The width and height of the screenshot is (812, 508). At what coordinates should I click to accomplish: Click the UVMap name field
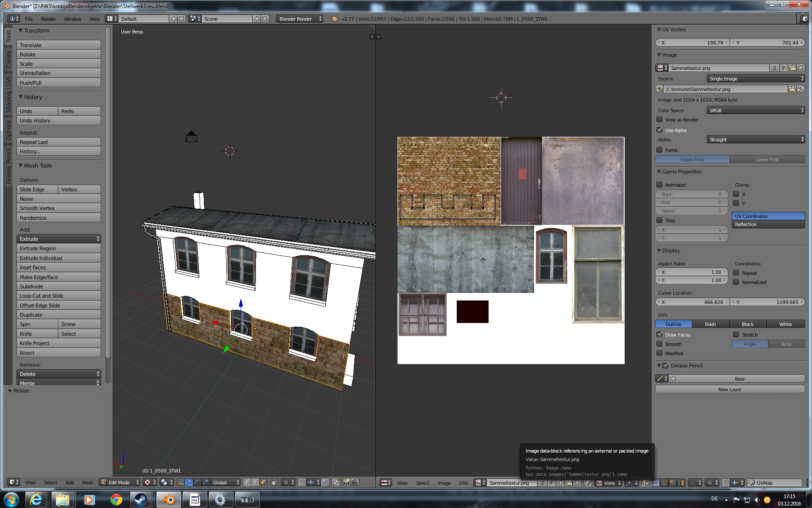pos(775,483)
